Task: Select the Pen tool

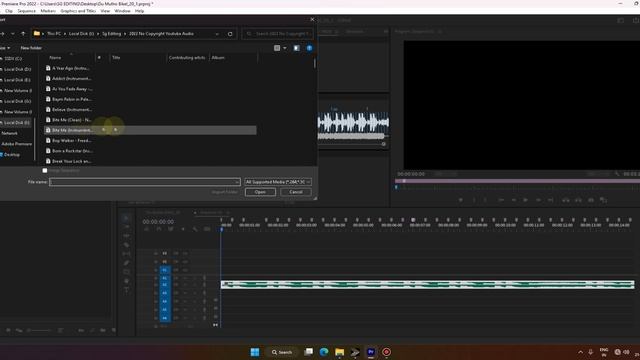Action: coord(126,263)
